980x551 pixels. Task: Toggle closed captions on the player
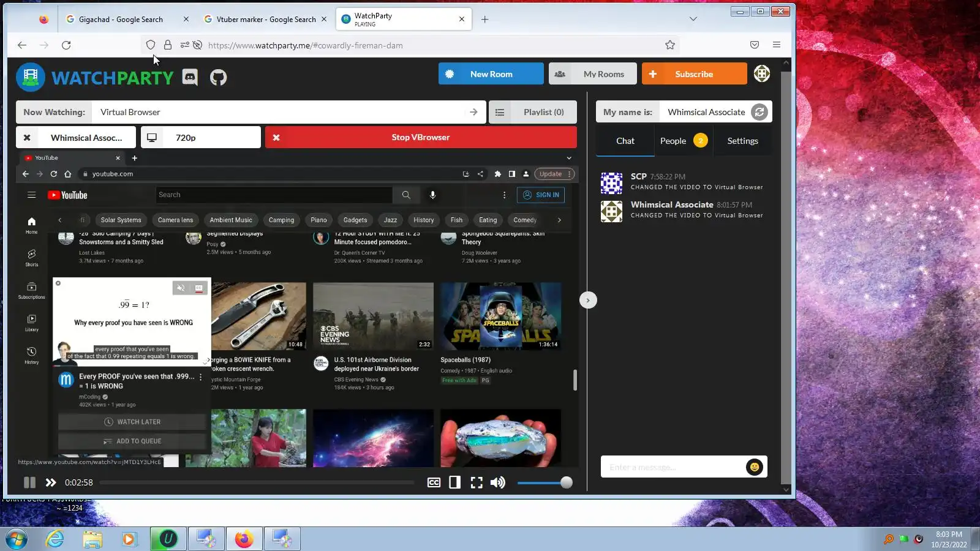[x=434, y=482]
